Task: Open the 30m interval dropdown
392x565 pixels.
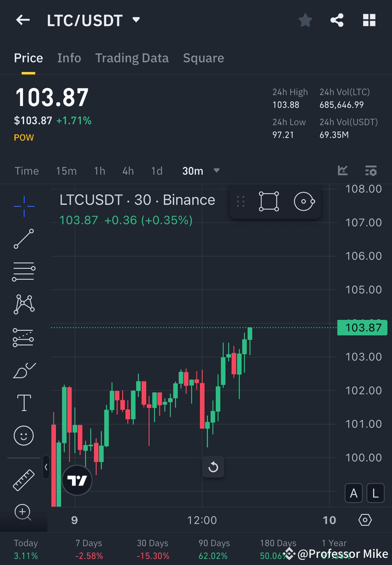Action: click(201, 171)
